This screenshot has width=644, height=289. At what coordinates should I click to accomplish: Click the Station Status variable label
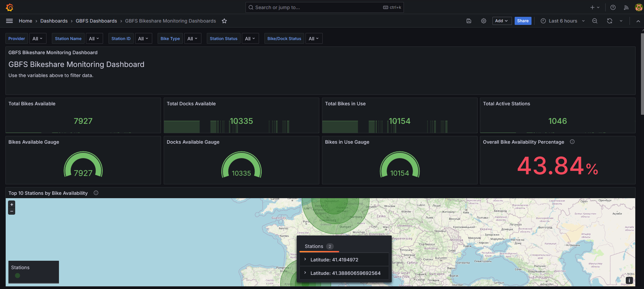pos(223,38)
